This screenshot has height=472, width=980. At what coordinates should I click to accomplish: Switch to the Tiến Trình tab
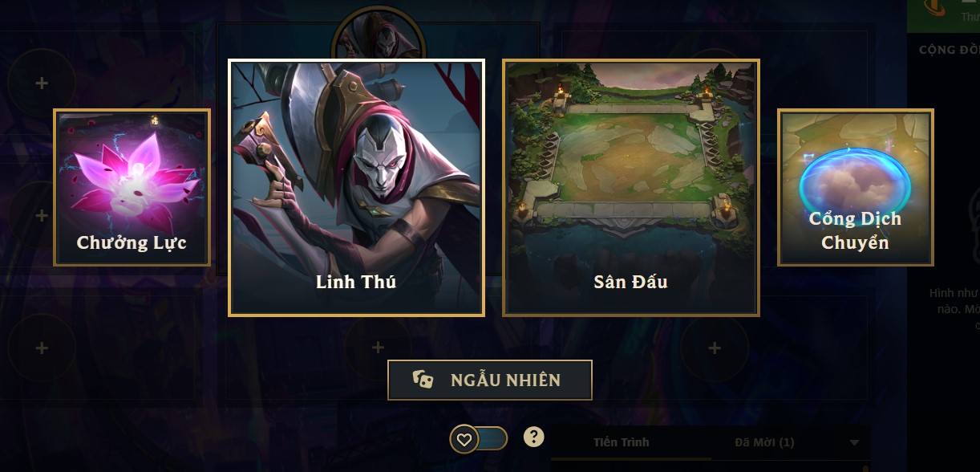point(622,442)
